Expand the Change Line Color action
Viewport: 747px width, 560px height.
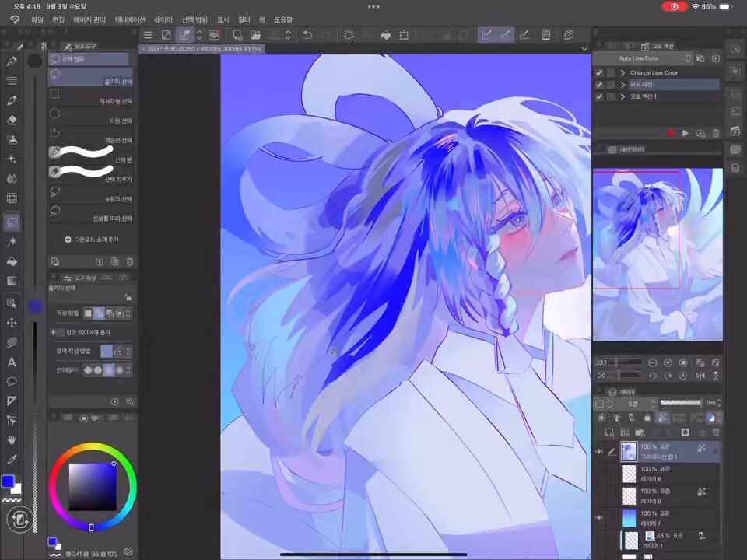[x=622, y=73]
